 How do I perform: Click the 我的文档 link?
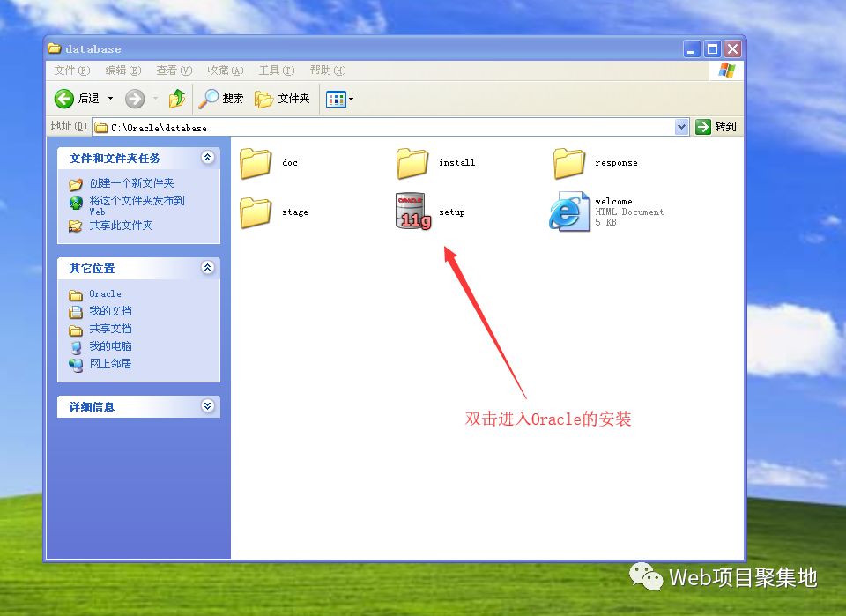point(111,311)
